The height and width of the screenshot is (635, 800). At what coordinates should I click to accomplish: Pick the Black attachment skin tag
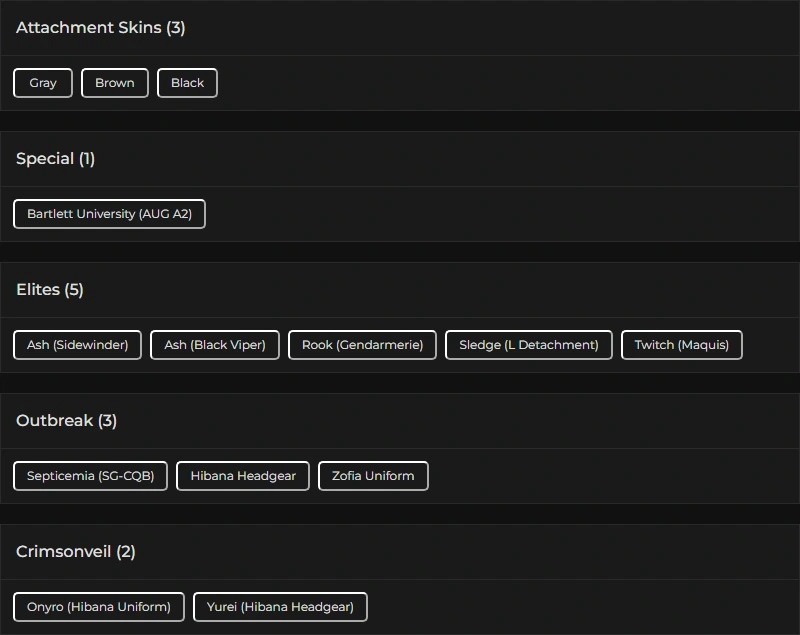(187, 83)
